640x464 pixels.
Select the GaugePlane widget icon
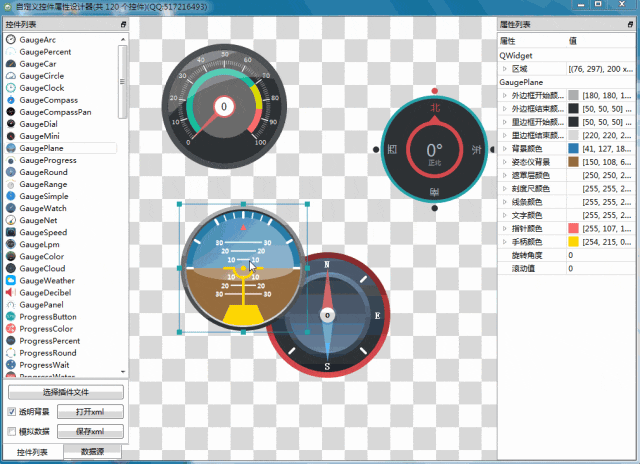(11, 148)
